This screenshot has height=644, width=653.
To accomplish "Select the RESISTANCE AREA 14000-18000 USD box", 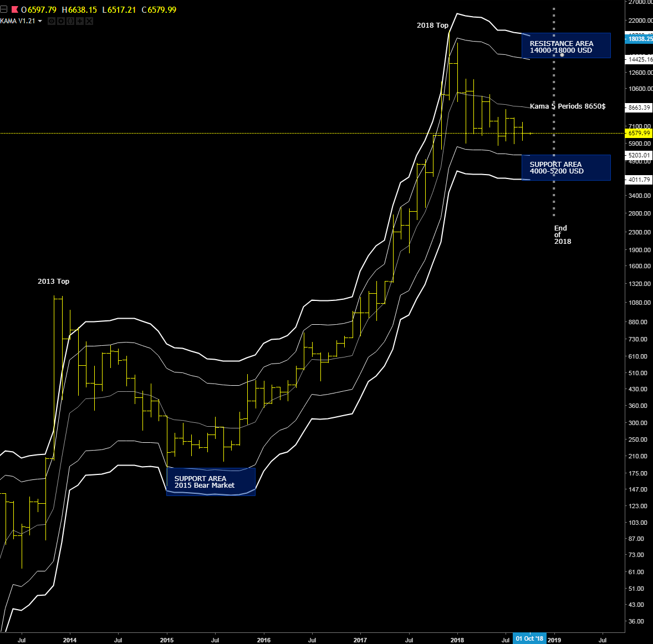I will pos(565,46).
